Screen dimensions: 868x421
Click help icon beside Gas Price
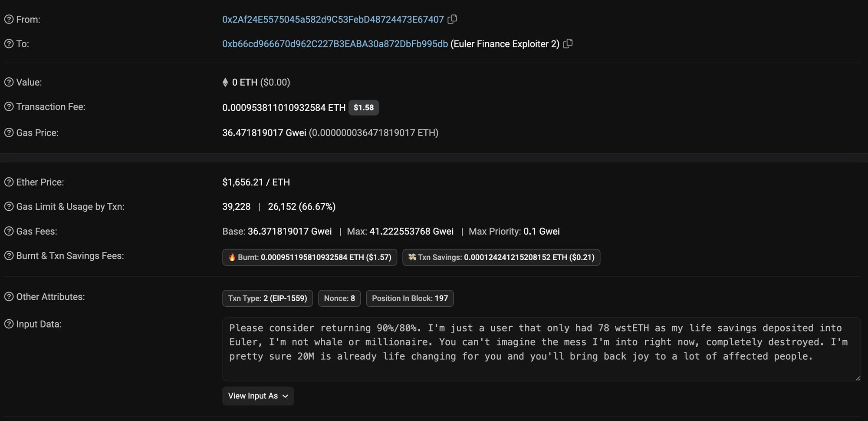tap(9, 133)
